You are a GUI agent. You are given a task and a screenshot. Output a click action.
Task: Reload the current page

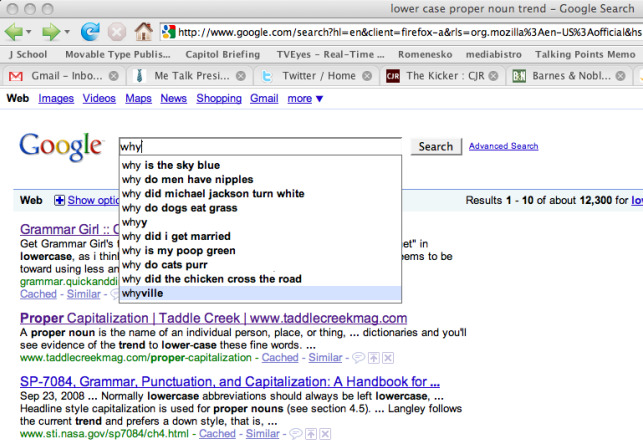tap(90, 31)
